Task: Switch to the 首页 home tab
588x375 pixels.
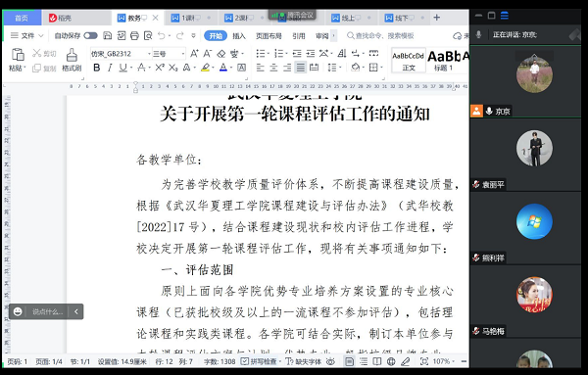Action: 22,18
